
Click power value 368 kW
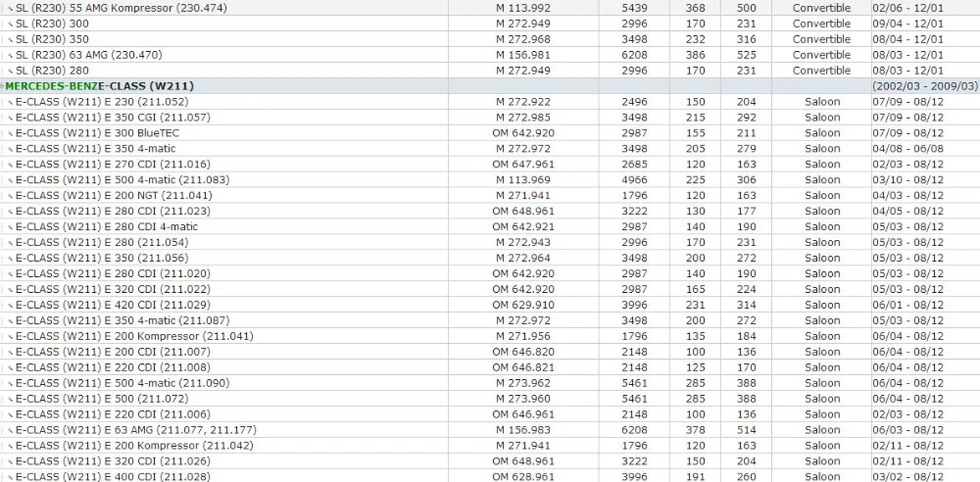pyautogui.click(x=695, y=8)
